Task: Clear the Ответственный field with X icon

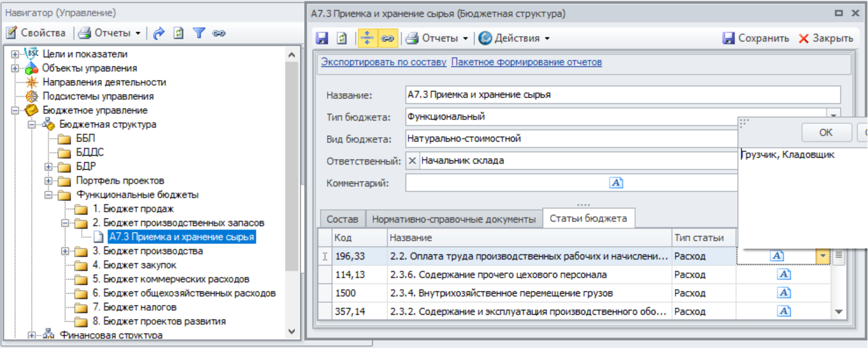Action: [x=412, y=161]
